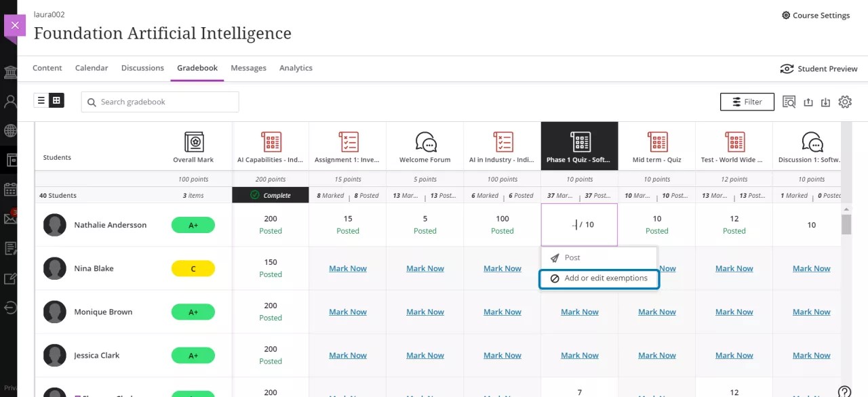Open gradebook settings via the gear icon
Screen dimensions: 868x397
(845, 102)
